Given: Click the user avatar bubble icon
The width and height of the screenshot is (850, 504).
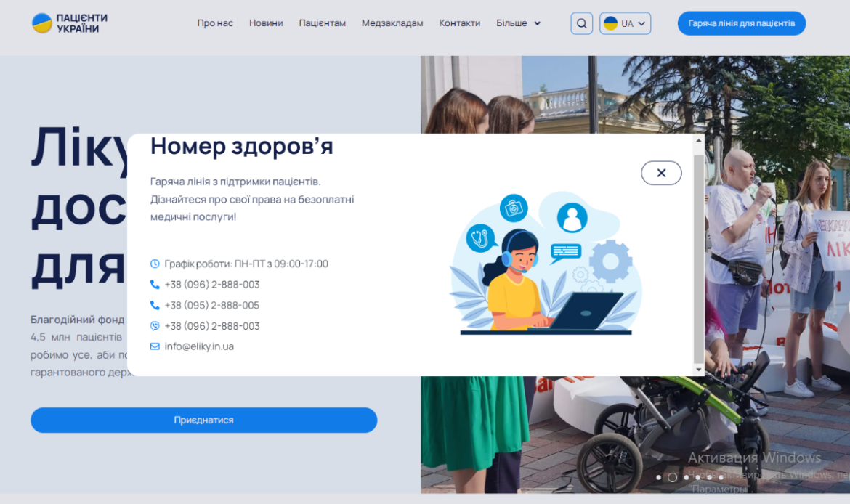Looking at the screenshot, I should (572, 218).
